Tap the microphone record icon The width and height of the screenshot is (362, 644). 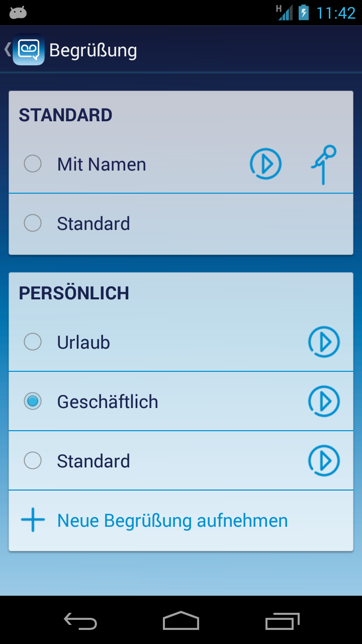click(323, 165)
